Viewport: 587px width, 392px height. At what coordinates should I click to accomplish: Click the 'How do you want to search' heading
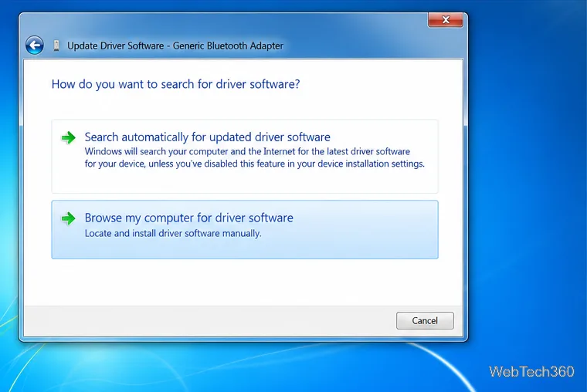click(175, 84)
